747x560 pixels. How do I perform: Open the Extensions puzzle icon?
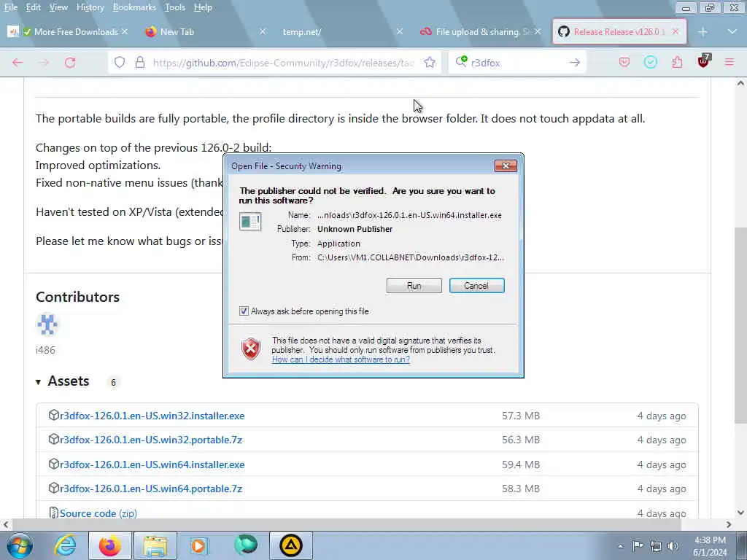(677, 63)
